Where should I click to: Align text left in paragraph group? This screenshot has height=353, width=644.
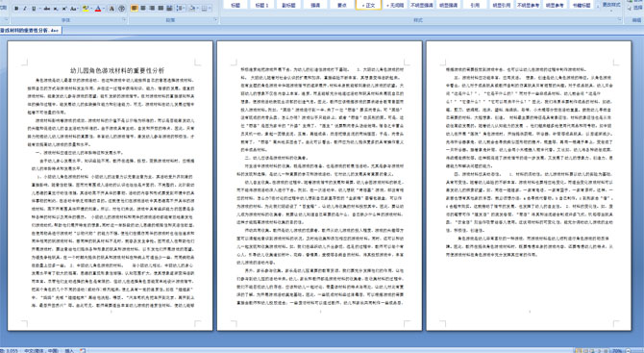point(135,9)
